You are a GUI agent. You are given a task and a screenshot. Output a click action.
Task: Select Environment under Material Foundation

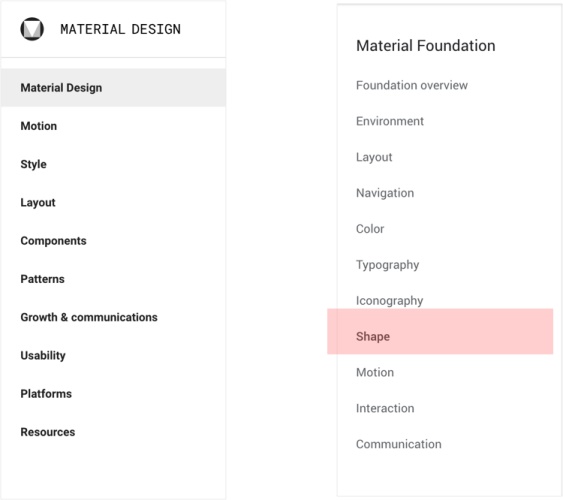pos(390,121)
